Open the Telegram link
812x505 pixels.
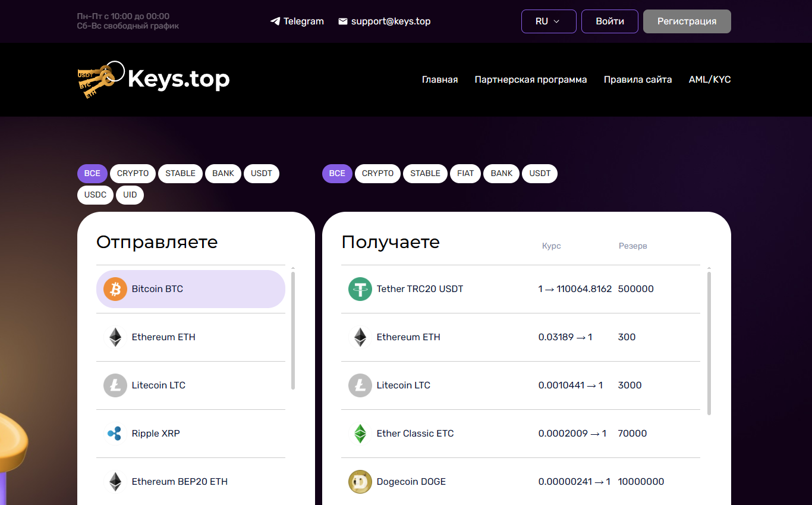tap(297, 21)
